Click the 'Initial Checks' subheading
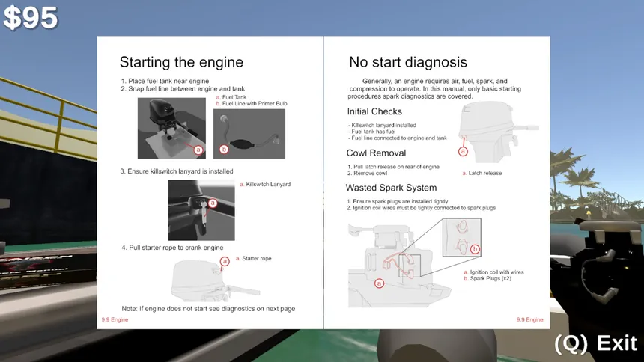This screenshot has width=644, height=362. (374, 111)
